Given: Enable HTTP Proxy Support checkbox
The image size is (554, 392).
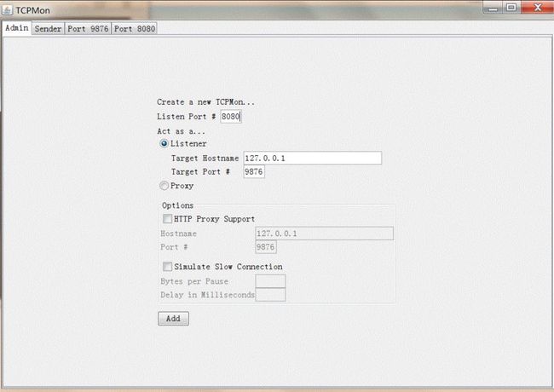Looking at the screenshot, I should click(x=167, y=219).
